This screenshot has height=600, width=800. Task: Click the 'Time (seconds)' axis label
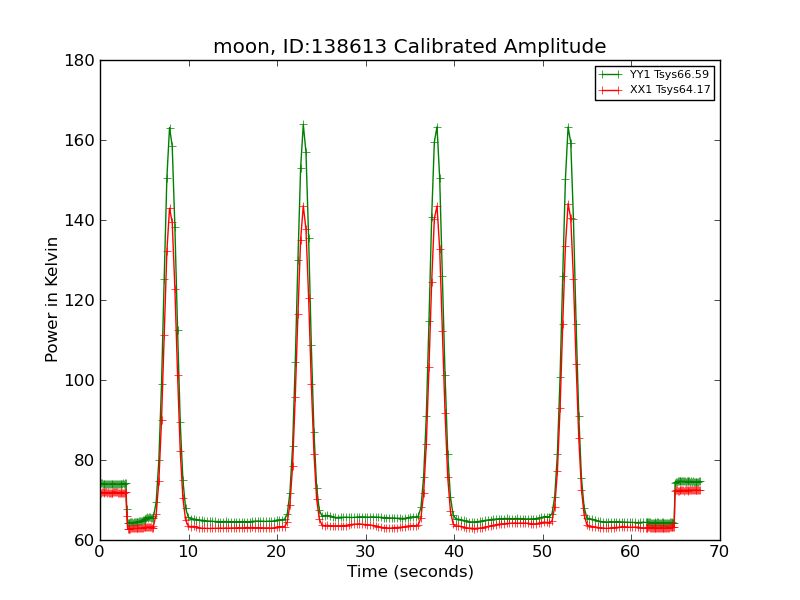click(x=410, y=571)
